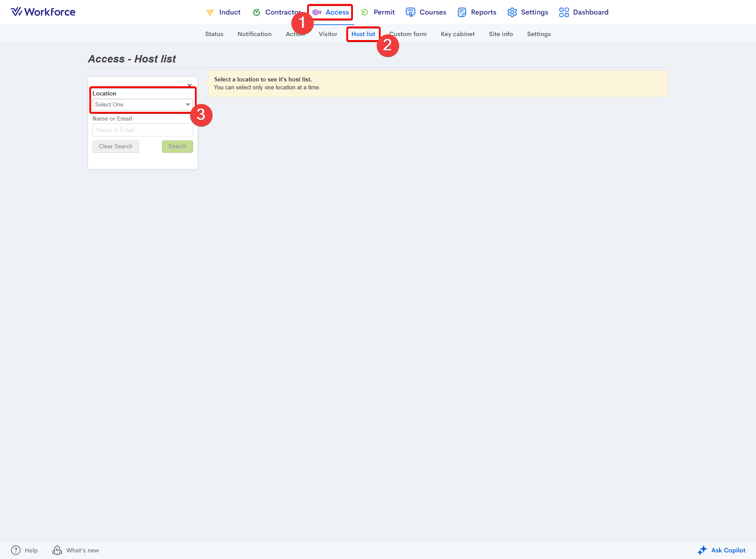Click the Ask Copilot sparkle icon

point(702,550)
